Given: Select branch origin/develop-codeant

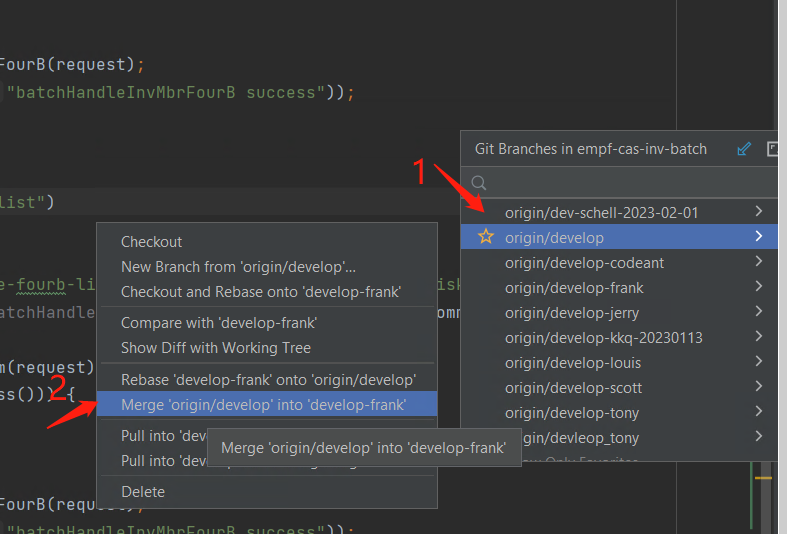Looking at the screenshot, I should (x=619, y=262).
